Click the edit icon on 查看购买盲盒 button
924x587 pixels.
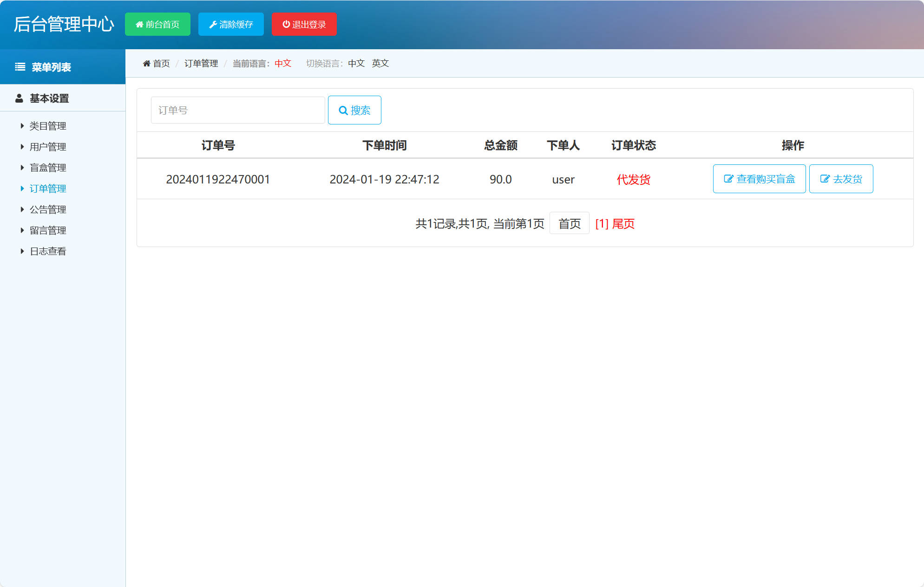(x=728, y=178)
